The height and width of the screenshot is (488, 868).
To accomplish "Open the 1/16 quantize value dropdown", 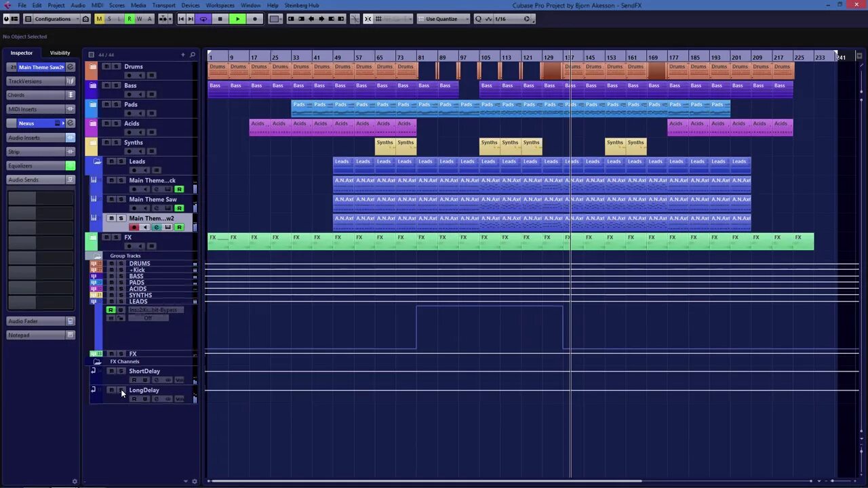I will [x=509, y=19].
